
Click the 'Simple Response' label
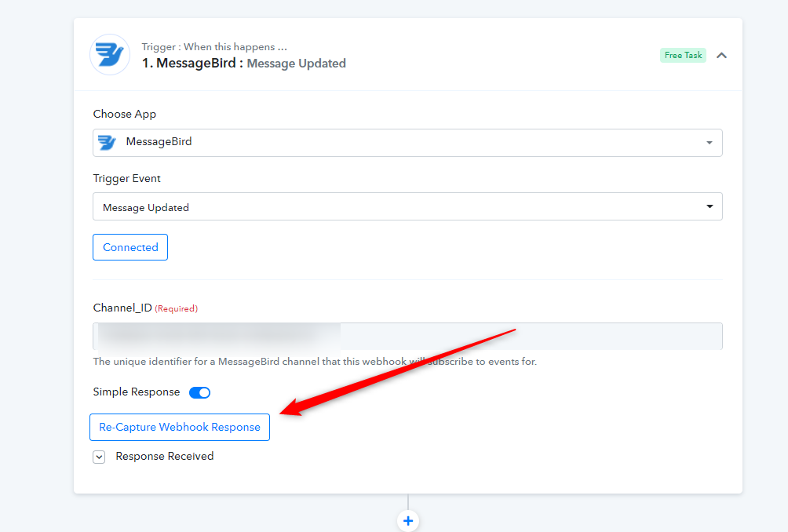137,392
